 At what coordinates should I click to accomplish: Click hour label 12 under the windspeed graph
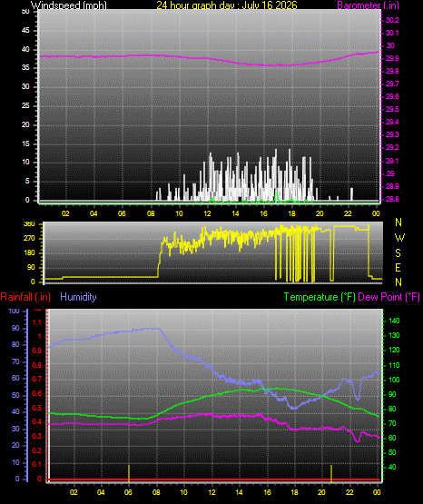(x=207, y=213)
